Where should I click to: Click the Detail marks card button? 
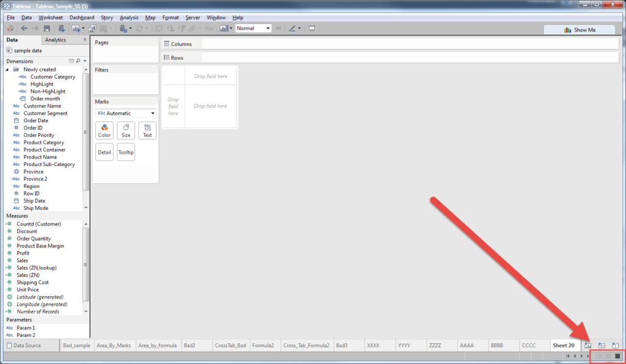coord(104,152)
